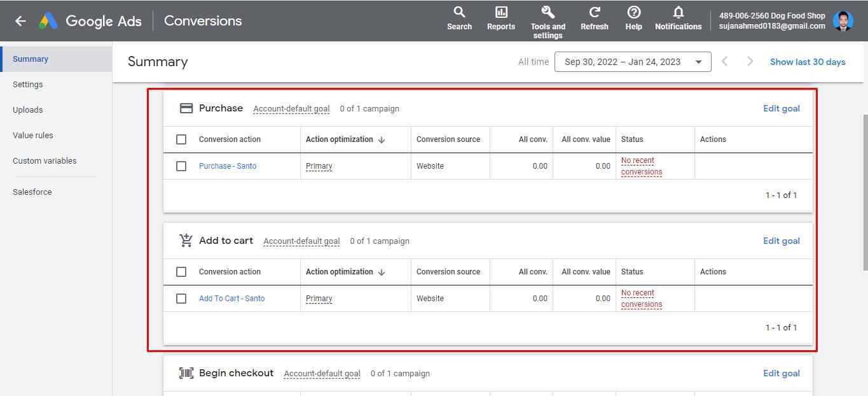The width and height of the screenshot is (868, 396).
Task: Open Settings in the left sidebar
Action: 28,85
